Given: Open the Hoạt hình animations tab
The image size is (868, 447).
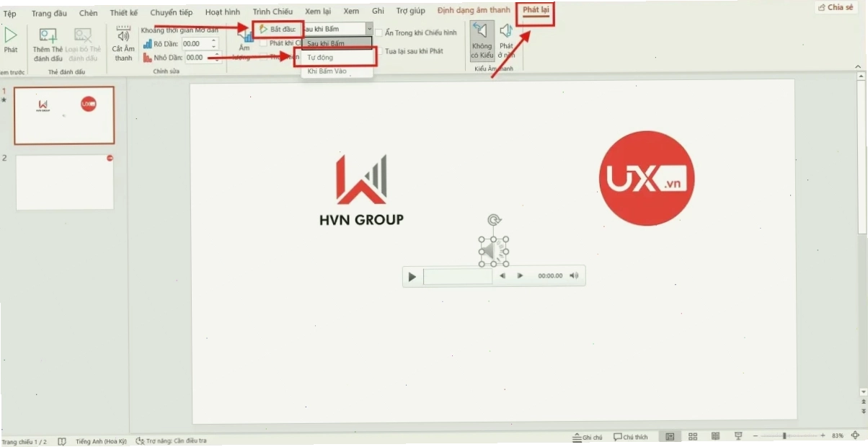Looking at the screenshot, I should 223,12.
